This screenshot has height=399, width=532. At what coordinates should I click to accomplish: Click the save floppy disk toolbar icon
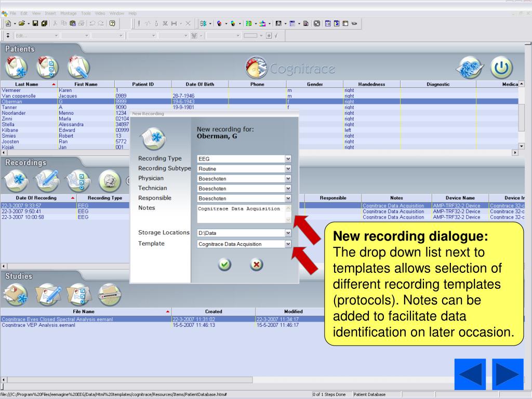click(x=35, y=23)
